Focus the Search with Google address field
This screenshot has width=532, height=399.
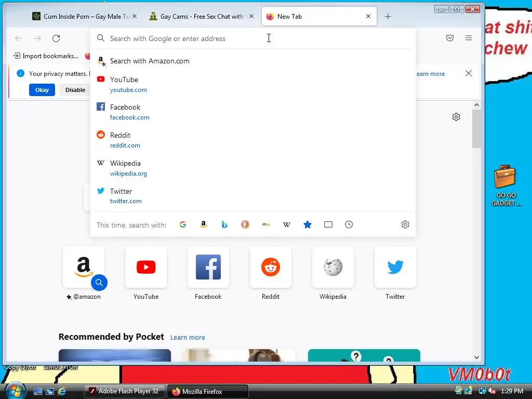pyautogui.click(x=253, y=38)
